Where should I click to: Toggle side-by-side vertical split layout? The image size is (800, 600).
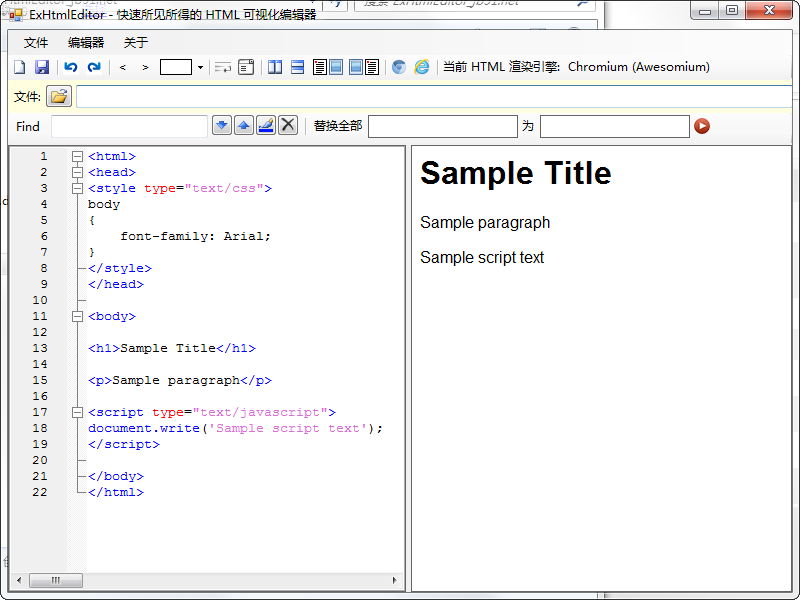[x=275, y=67]
